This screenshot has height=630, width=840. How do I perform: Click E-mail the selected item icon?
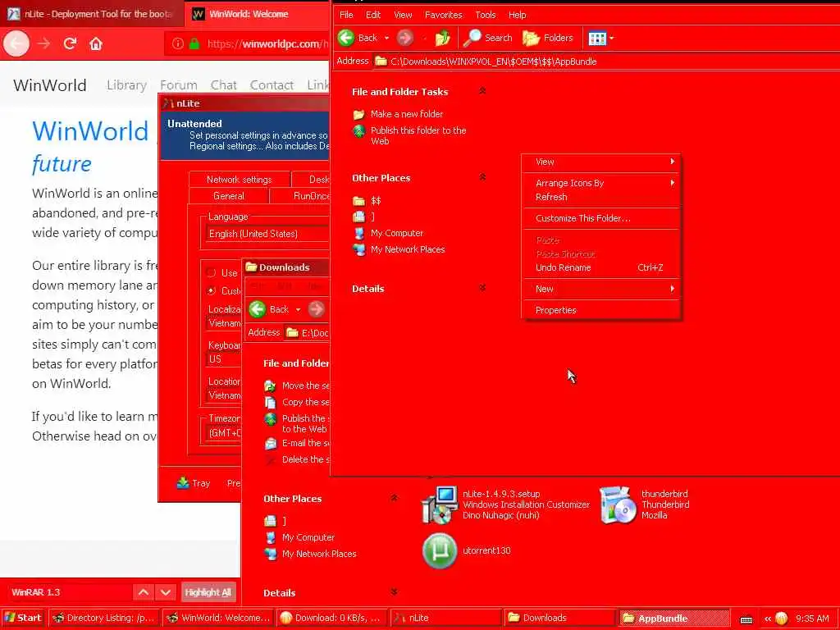point(271,443)
